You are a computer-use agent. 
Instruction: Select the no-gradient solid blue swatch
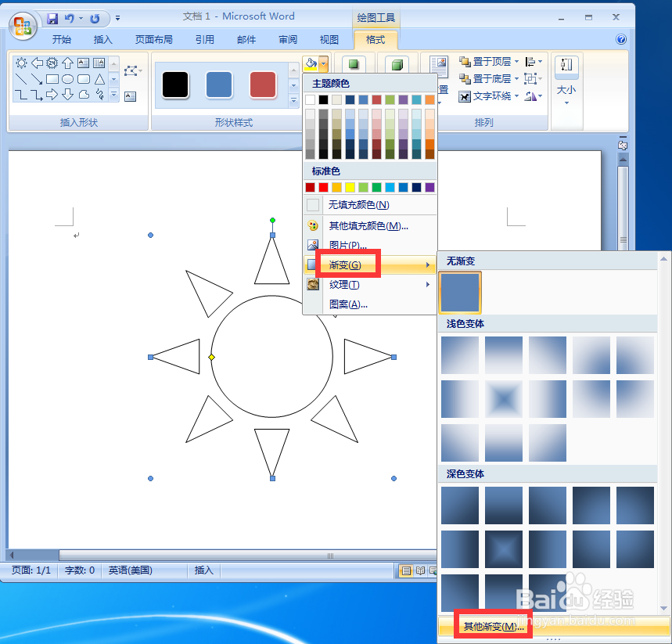(460, 293)
